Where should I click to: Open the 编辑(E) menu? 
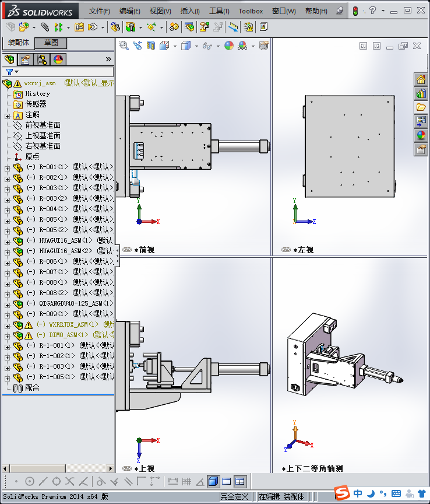[x=130, y=11]
